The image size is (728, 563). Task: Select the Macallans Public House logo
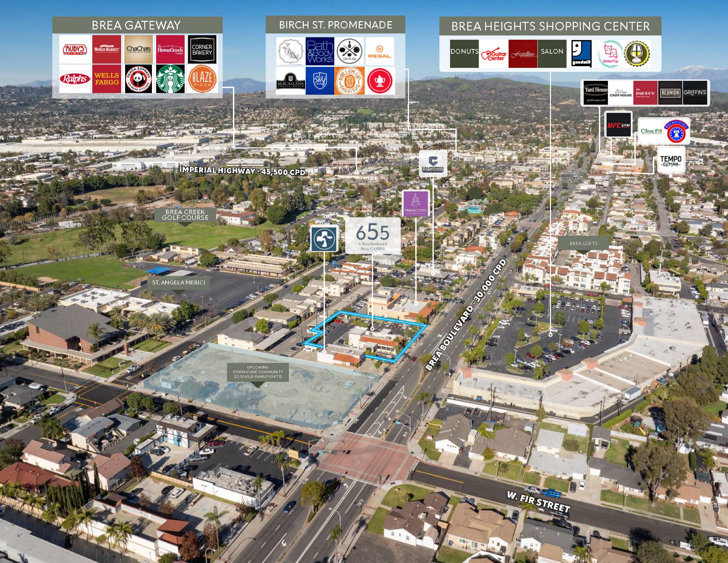(x=290, y=81)
